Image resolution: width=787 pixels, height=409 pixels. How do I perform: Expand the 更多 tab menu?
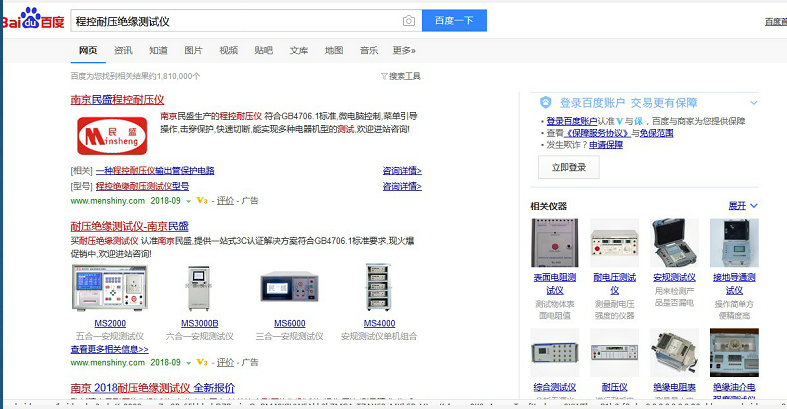point(403,50)
